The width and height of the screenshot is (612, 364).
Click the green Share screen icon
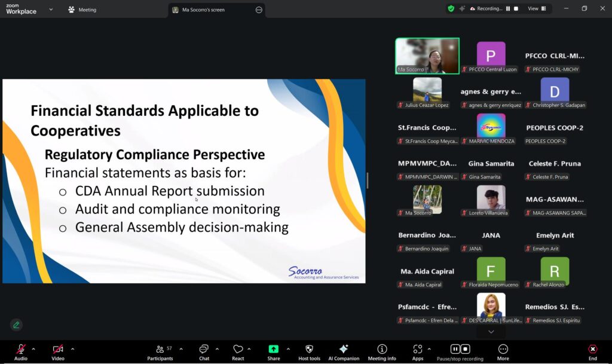273,350
